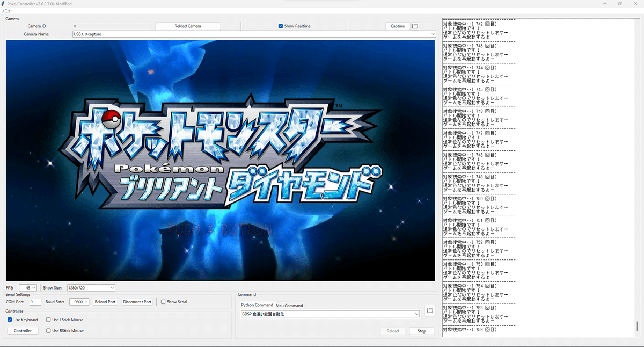Open the FPS dropdown showing 45

point(28,288)
